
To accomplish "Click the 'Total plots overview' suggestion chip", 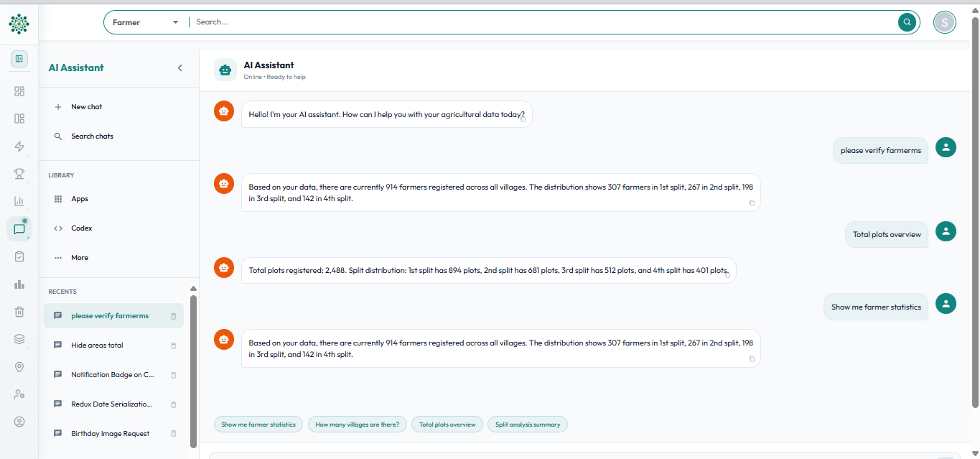I will [x=447, y=425].
